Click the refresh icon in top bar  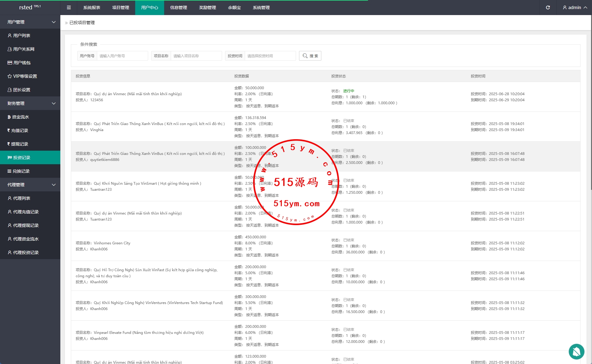point(548,8)
